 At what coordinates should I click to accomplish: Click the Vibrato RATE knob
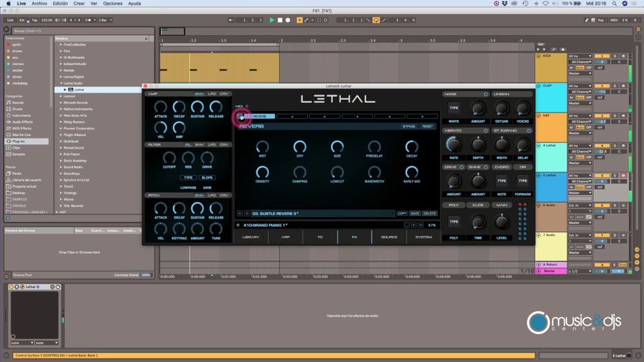tap(453, 145)
